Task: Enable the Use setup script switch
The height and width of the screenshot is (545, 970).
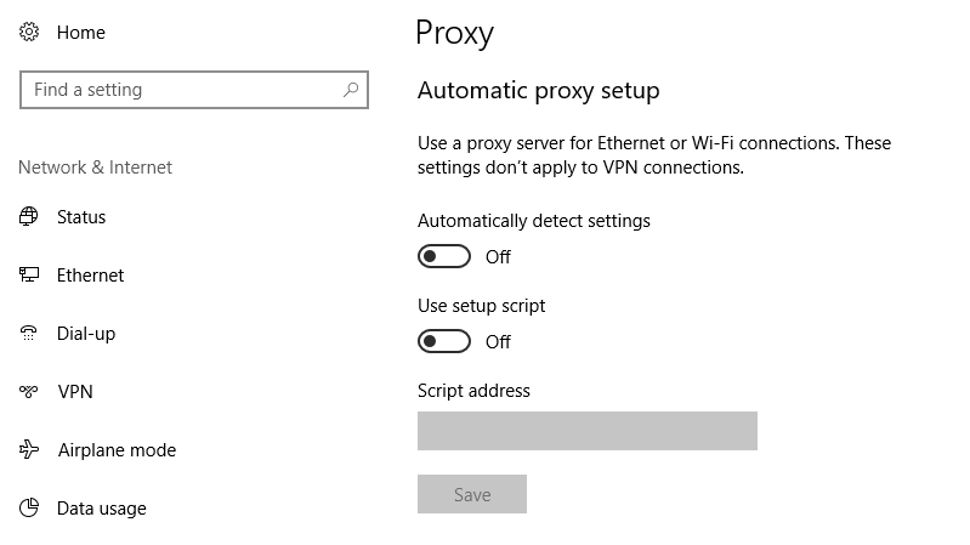Action: click(444, 342)
